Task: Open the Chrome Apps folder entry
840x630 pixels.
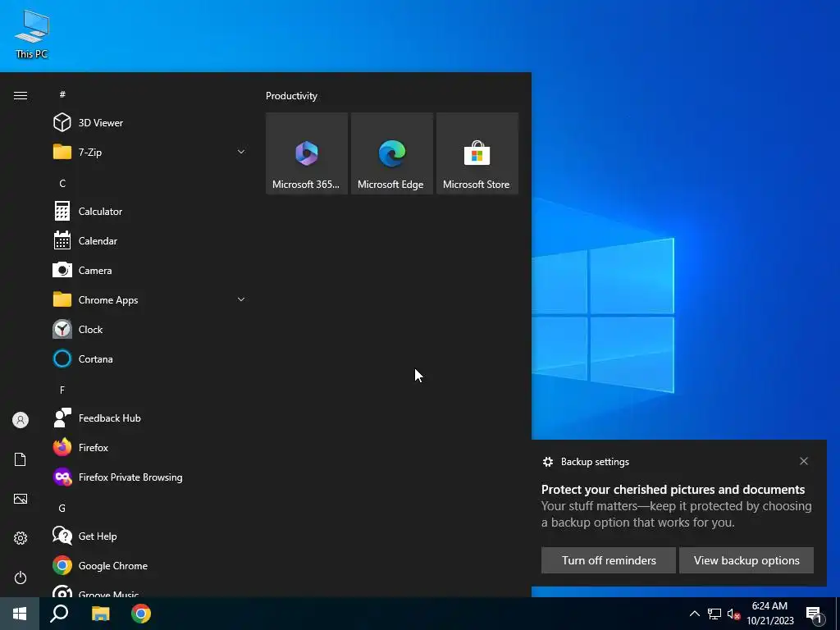Action: point(150,300)
